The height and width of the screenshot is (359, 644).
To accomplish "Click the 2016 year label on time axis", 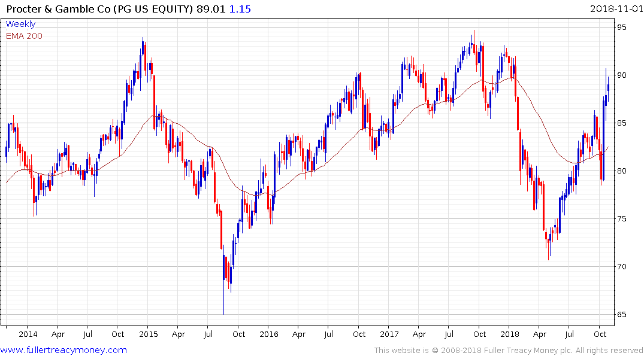I will tap(268, 334).
